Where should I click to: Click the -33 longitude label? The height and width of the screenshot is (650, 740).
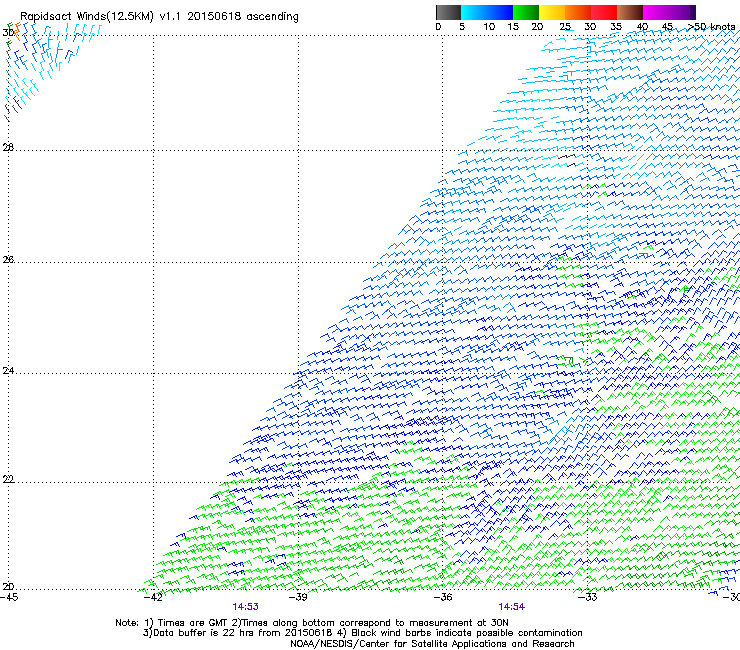[x=587, y=597]
